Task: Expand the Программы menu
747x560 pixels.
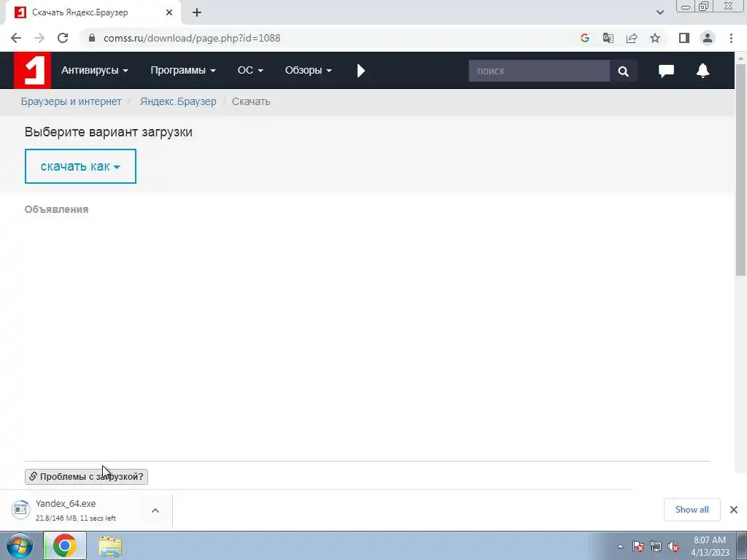Action: [x=183, y=71]
